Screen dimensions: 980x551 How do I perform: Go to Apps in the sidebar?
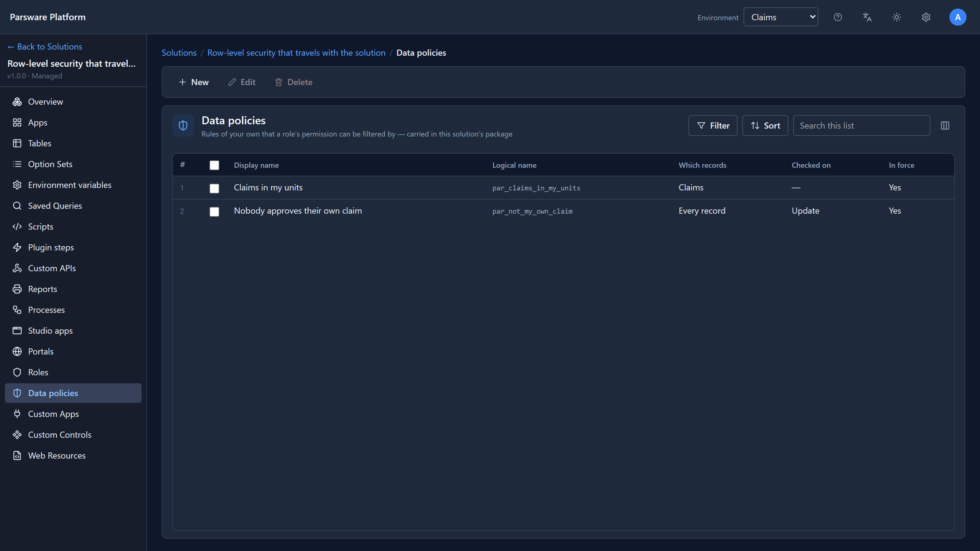pos(73,122)
